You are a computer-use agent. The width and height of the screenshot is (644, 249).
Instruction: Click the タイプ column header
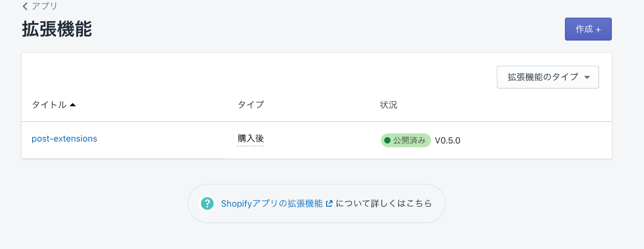coord(251,105)
